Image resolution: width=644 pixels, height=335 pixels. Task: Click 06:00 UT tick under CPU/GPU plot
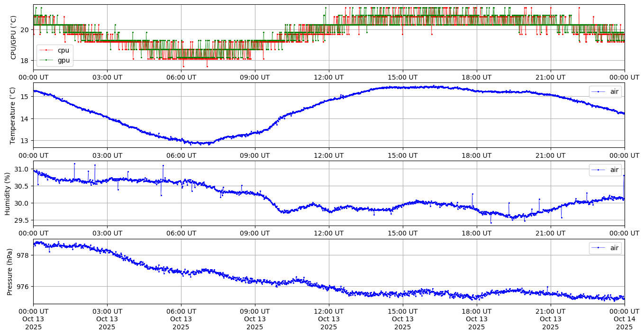coord(181,77)
